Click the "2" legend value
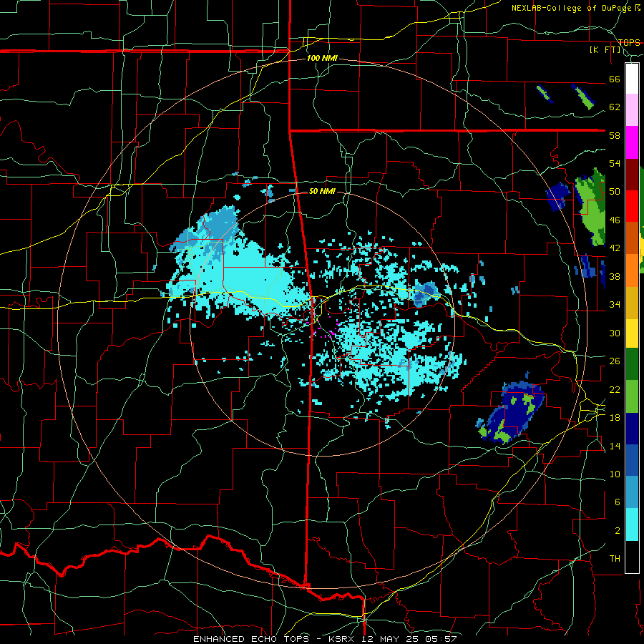644x644 pixels. [x=617, y=531]
